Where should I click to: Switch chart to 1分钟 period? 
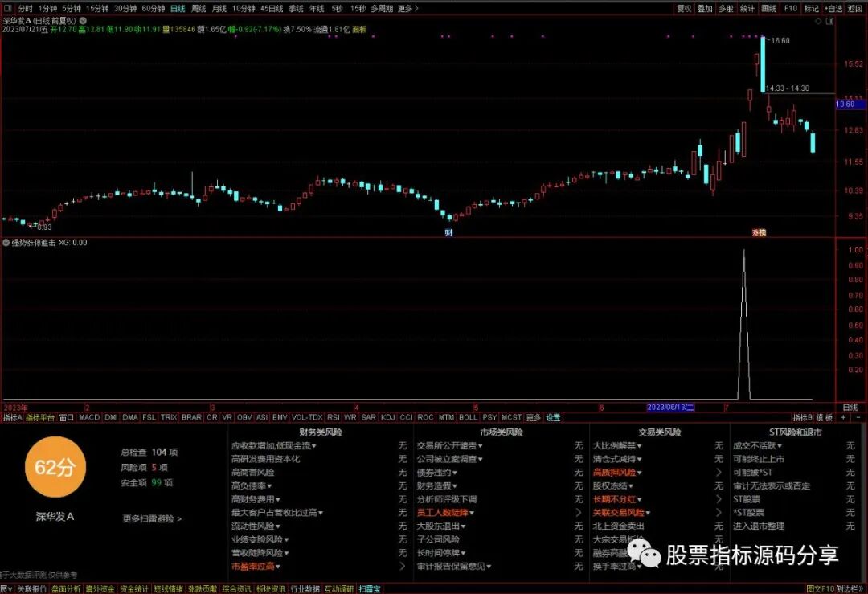tap(47, 8)
